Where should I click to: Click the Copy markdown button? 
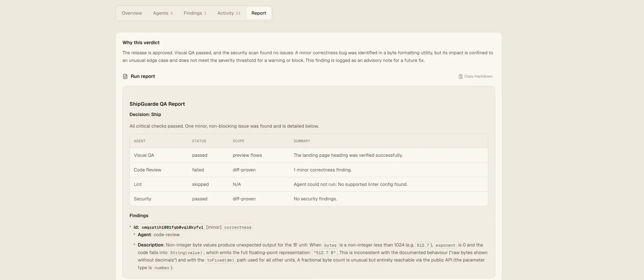click(475, 77)
